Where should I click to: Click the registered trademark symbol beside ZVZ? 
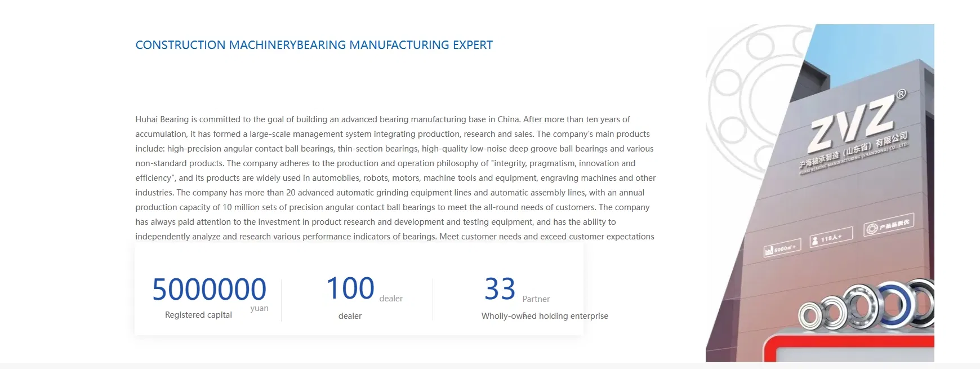pyautogui.click(x=901, y=94)
